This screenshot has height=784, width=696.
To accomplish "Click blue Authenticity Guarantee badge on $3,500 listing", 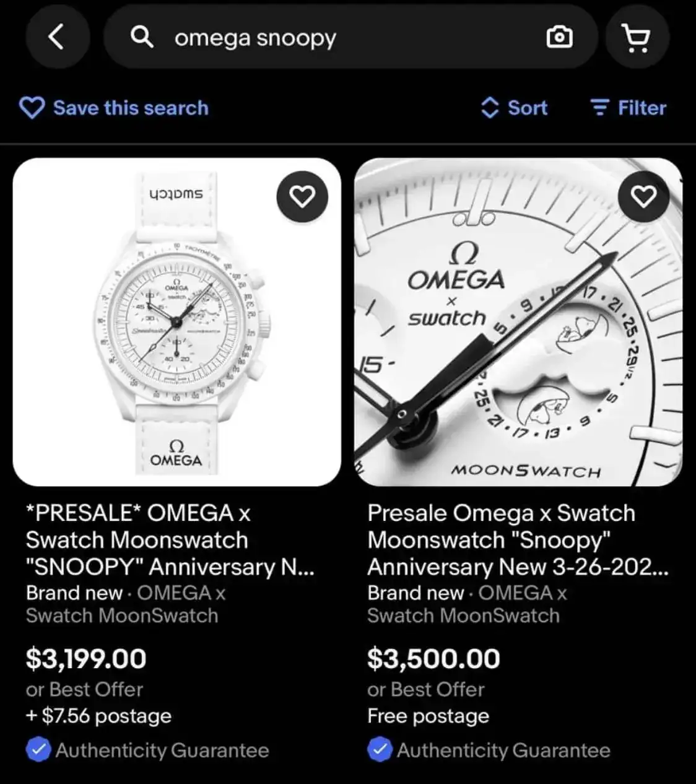I will (x=380, y=750).
